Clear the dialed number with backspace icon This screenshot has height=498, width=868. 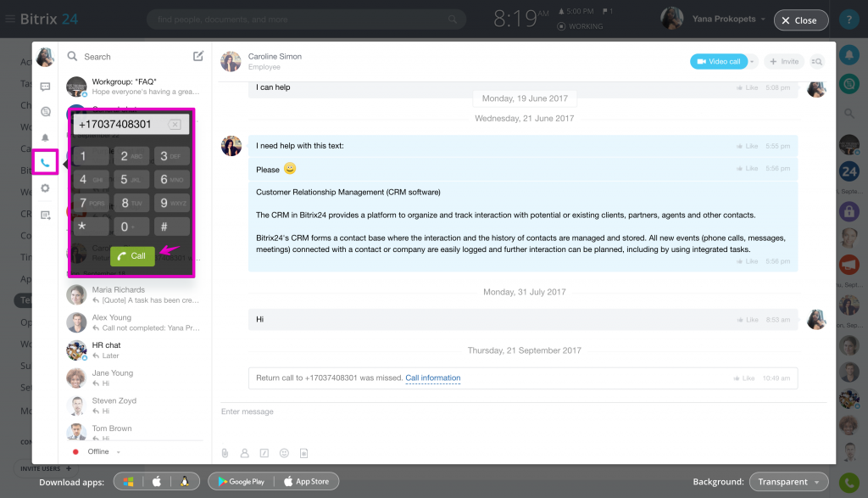175,125
